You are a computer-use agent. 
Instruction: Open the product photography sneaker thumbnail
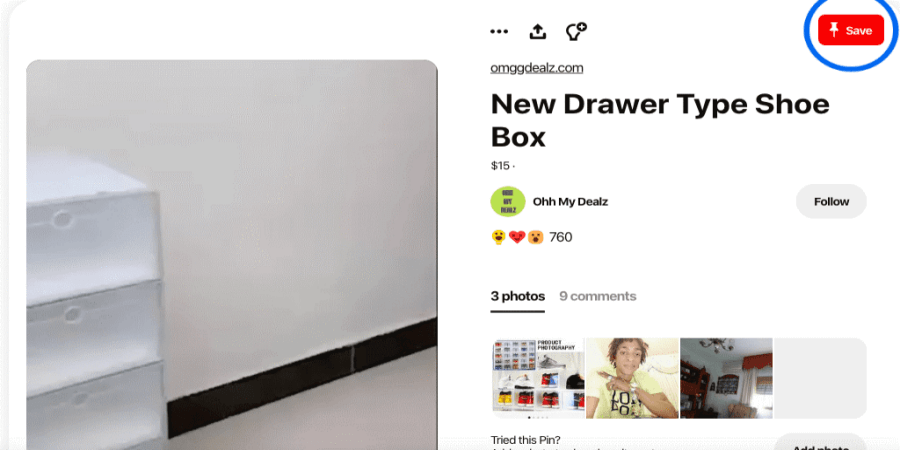pos(538,378)
